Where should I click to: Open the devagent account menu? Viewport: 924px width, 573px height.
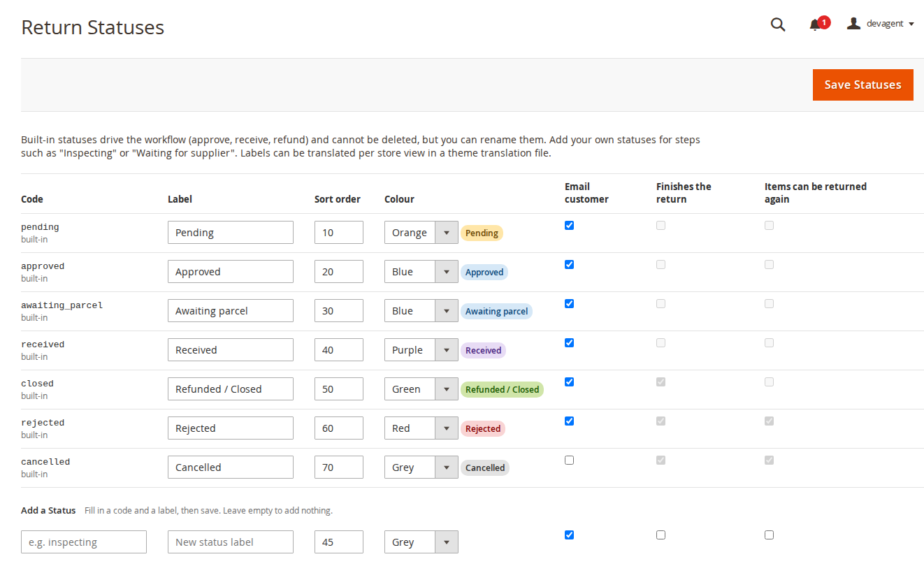coord(881,24)
